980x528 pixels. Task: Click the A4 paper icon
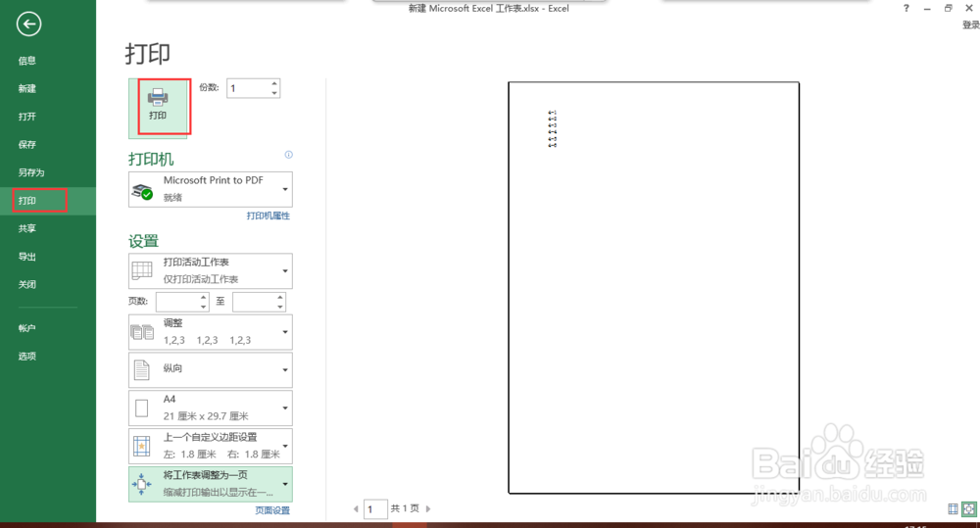pos(142,408)
